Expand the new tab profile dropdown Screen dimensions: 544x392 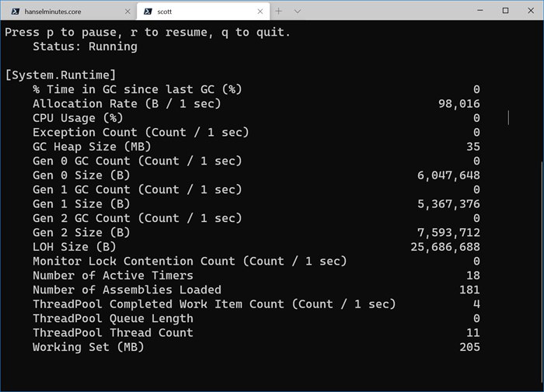[298, 11]
